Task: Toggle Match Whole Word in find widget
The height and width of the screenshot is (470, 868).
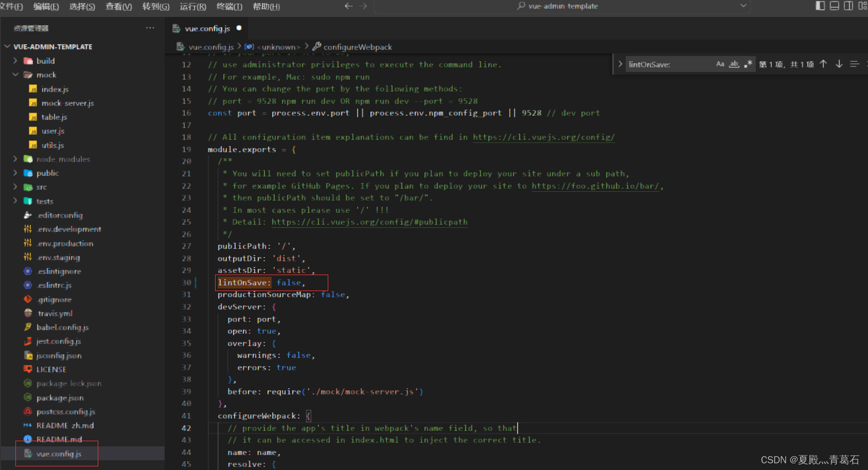Action: point(734,64)
